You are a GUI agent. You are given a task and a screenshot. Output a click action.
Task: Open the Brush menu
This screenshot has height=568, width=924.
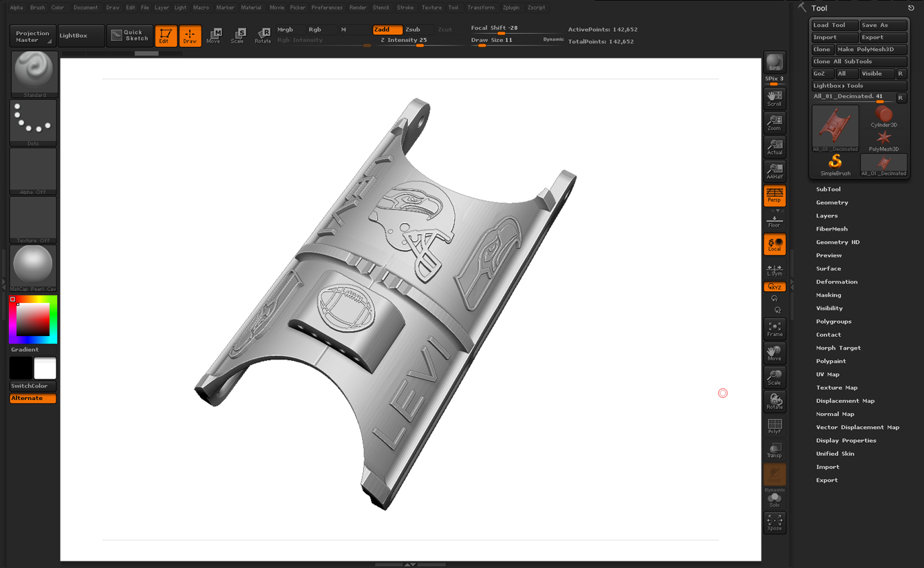click(x=37, y=8)
